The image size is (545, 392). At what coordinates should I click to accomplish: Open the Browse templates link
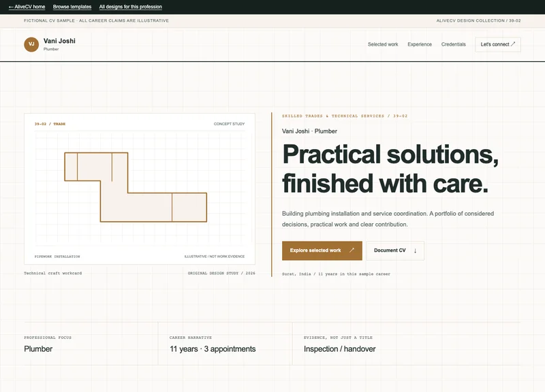click(72, 7)
